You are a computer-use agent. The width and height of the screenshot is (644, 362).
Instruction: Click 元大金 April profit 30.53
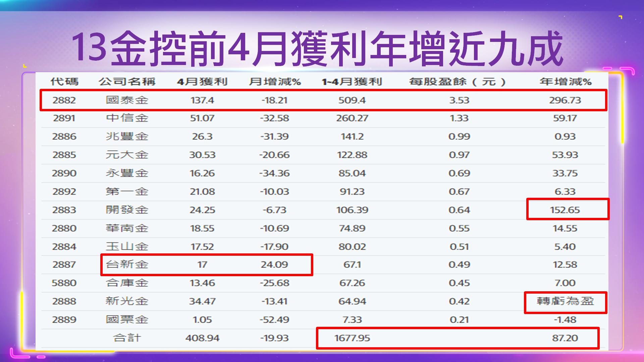point(202,155)
